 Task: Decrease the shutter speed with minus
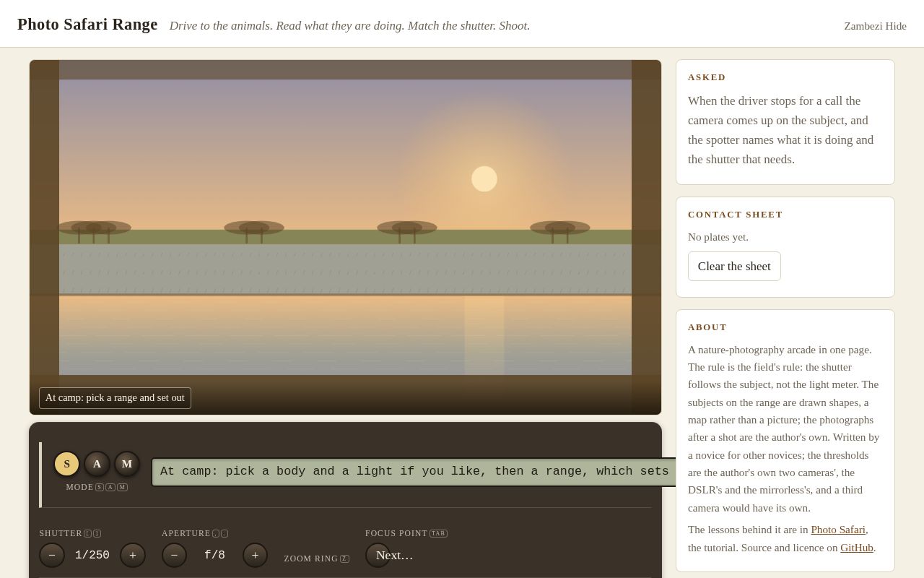[52, 555]
